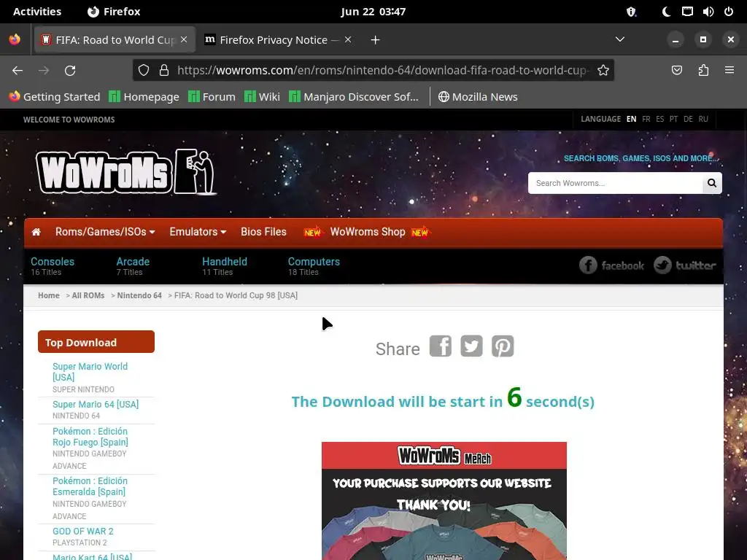Click the WoWroms logo
Image resolution: width=747 pixels, height=560 pixels.
pyautogui.click(x=126, y=172)
